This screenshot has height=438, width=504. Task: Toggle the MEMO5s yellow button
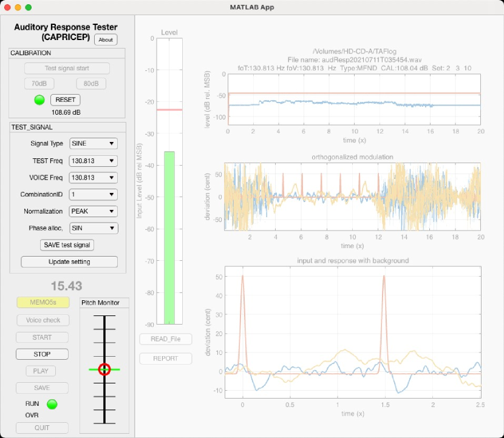coord(42,303)
